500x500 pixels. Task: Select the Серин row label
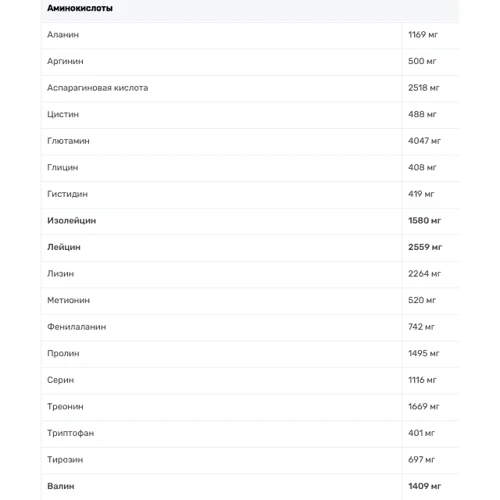(x=61, y=380)
